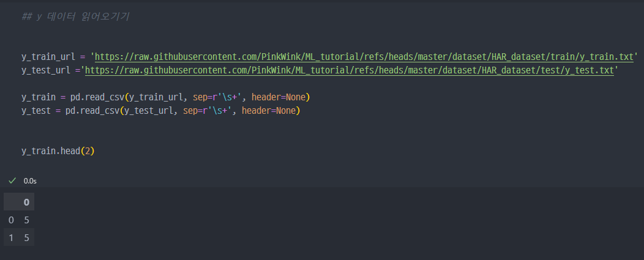Open the y_train.txt GitHub raw URL link
This screenshot has width=644, height=260.
point(364,57)
